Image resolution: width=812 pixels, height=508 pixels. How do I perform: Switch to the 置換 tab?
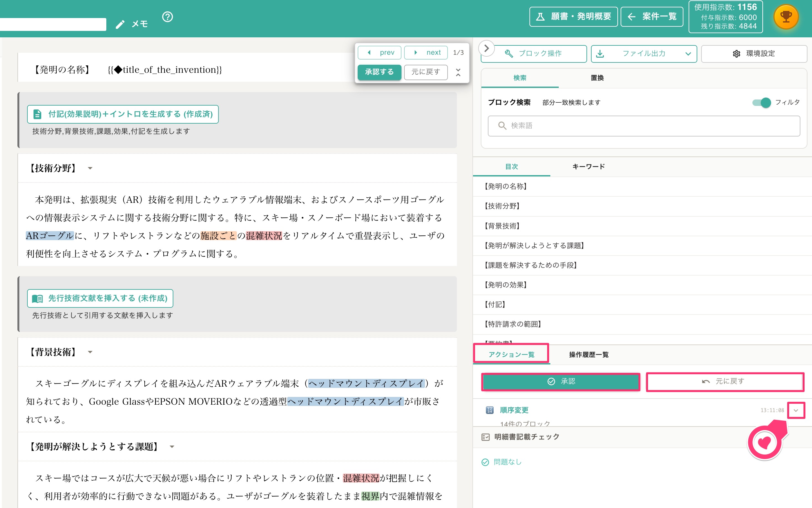click(x=597, y=78)
